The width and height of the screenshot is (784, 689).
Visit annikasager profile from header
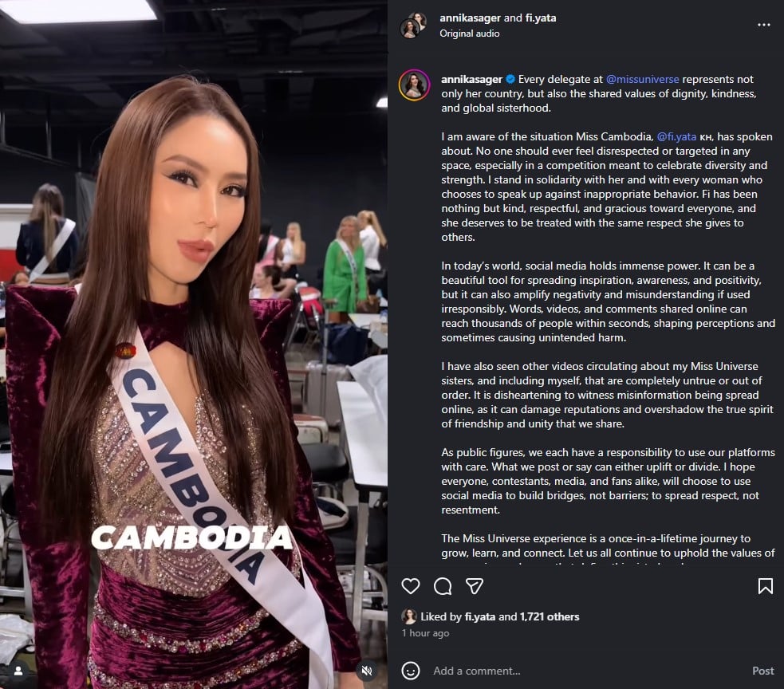click(470, 18)
